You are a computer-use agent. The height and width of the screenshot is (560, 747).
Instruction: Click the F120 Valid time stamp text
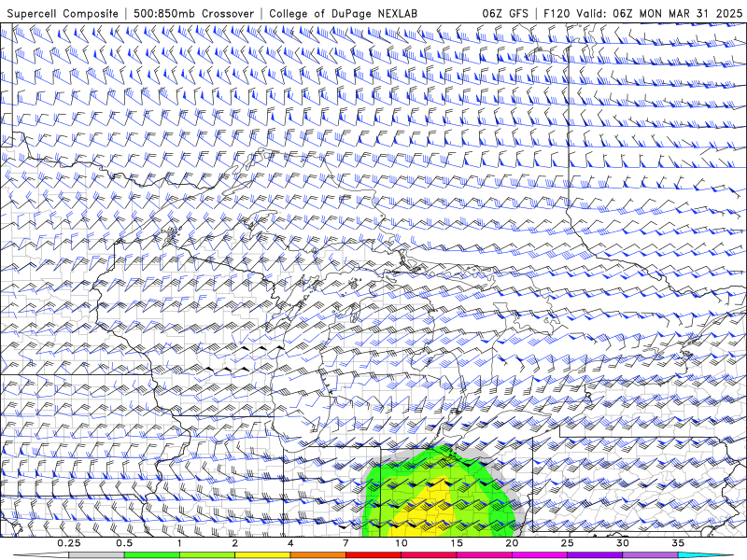(x=642, y=13)
